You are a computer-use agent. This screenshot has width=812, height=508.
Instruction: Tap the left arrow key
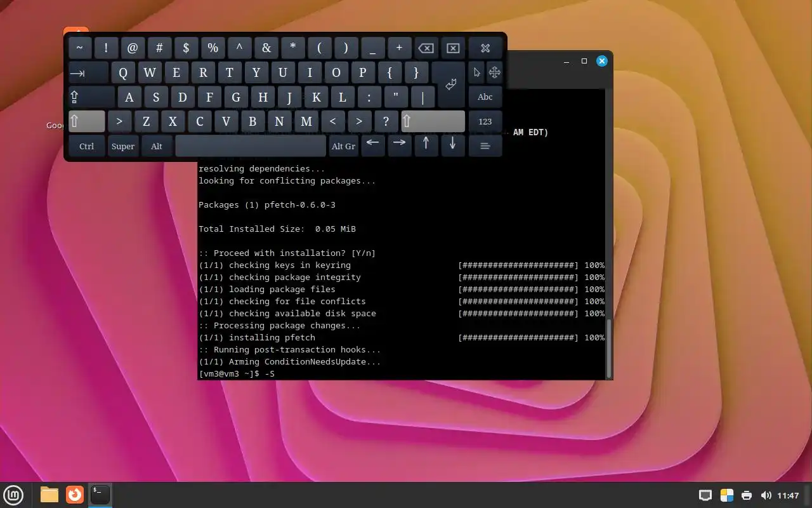373,145
